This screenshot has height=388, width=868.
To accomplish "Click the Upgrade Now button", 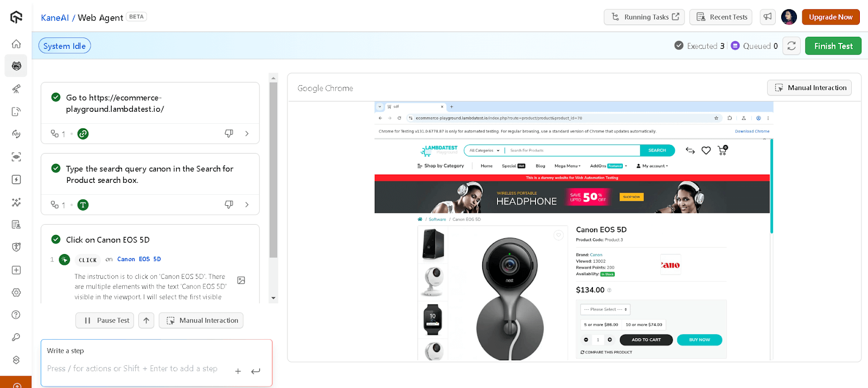I will (x=831, y=17).
